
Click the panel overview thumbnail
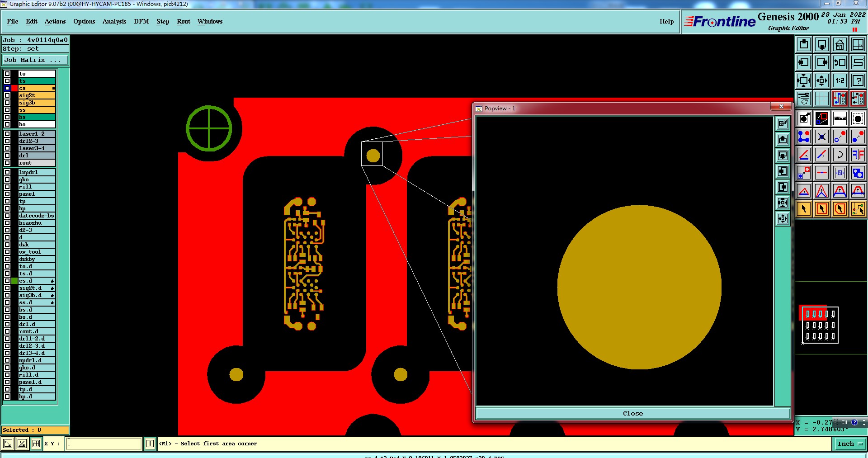[820, 325]
